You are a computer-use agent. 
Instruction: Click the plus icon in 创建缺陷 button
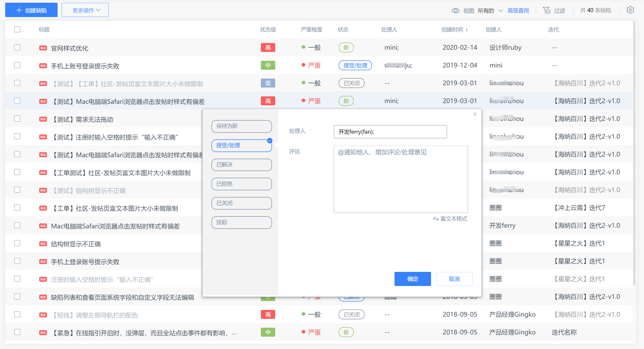coord(19,10)
